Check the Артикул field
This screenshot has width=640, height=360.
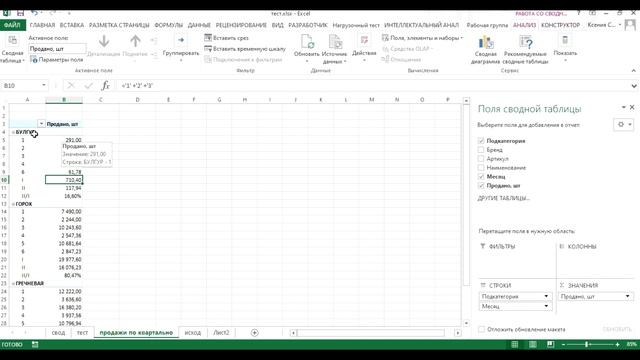coord(481,158)
